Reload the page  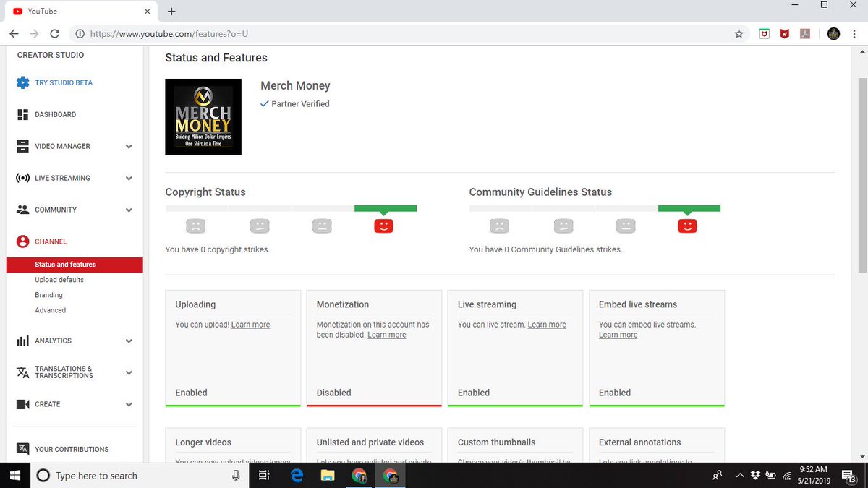54,33
